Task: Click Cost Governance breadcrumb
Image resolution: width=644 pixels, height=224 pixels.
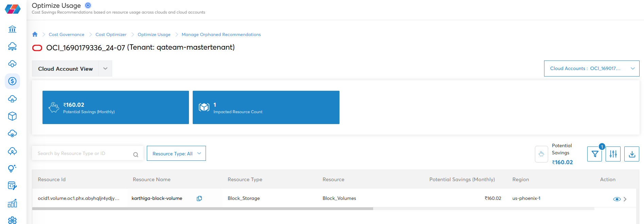Action: pos(67,35)
